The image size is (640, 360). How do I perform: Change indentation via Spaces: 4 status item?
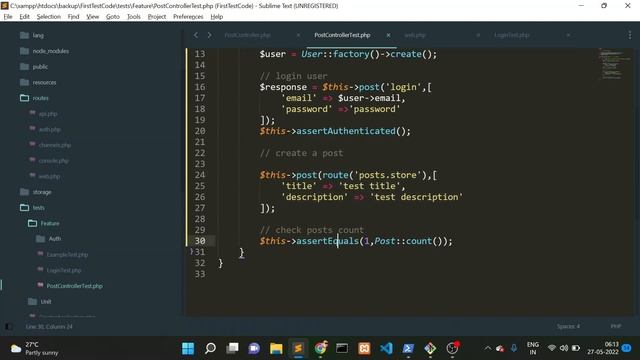tap(568, 327)
